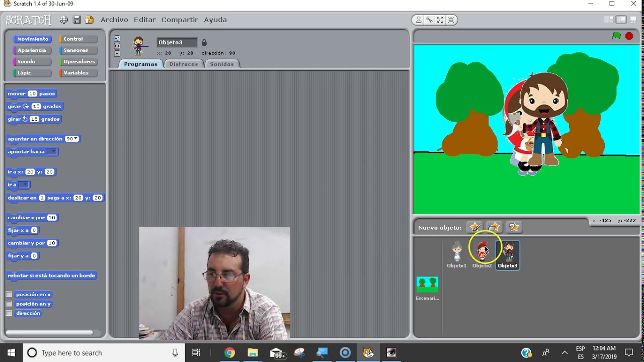644x362 pixels.
Task: Select the scissors delete tool
Action: [430, 20]
